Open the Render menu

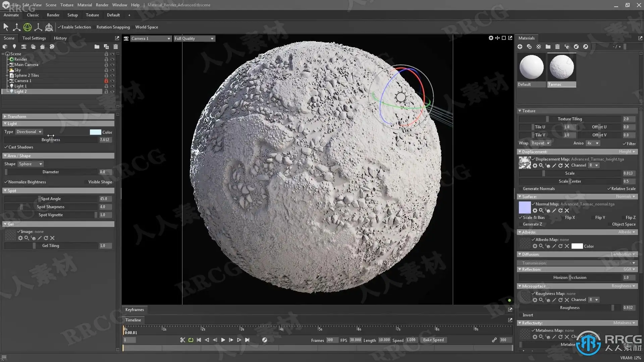click(102, 5)
